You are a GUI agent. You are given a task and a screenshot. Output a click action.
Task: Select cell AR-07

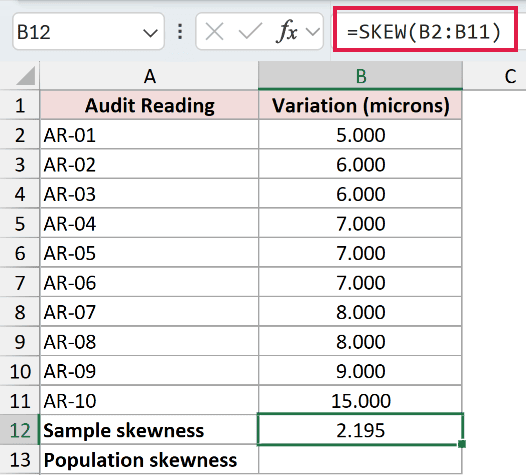(x=149, y=312)
